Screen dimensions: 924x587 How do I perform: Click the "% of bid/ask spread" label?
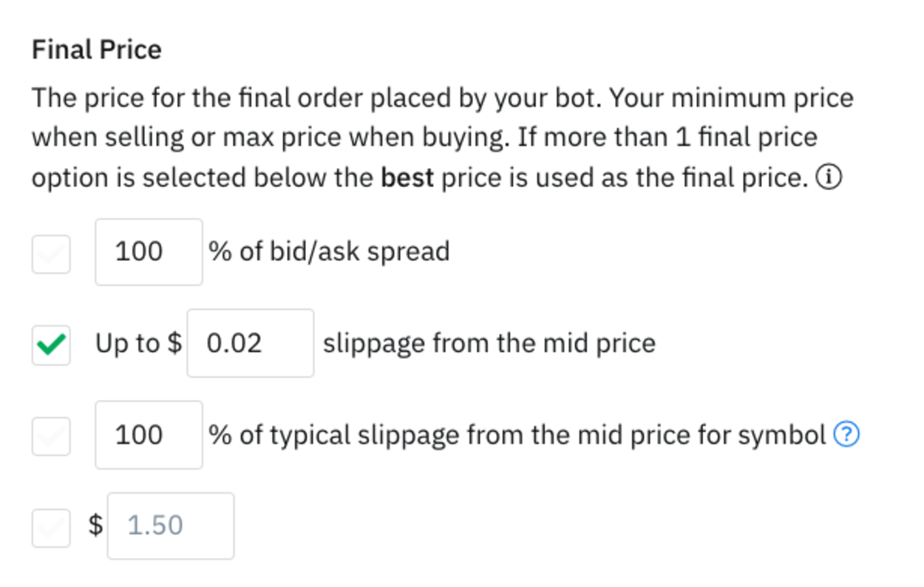click(x=329, y=252)
